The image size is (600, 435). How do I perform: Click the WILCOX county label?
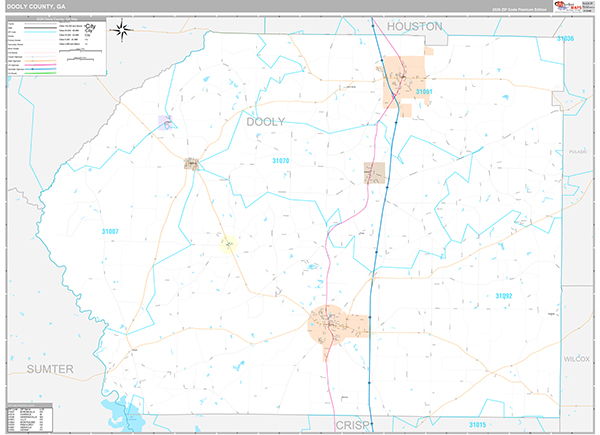tap(577, 357)
